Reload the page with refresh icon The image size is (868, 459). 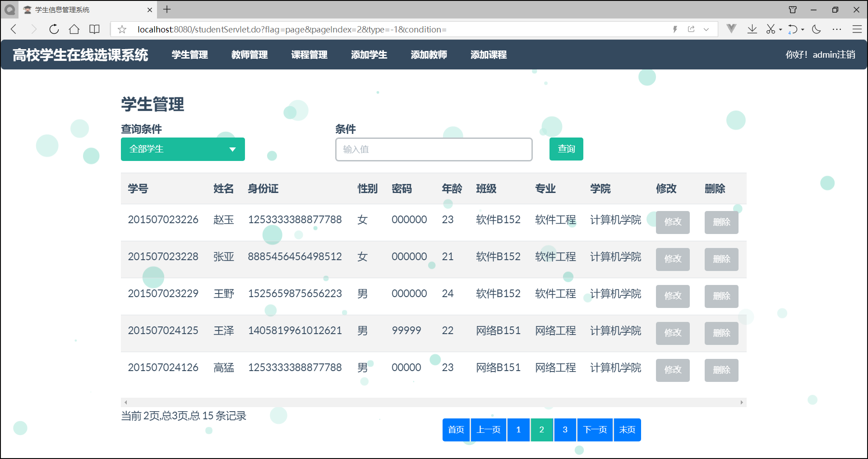(x=54, y=29)
